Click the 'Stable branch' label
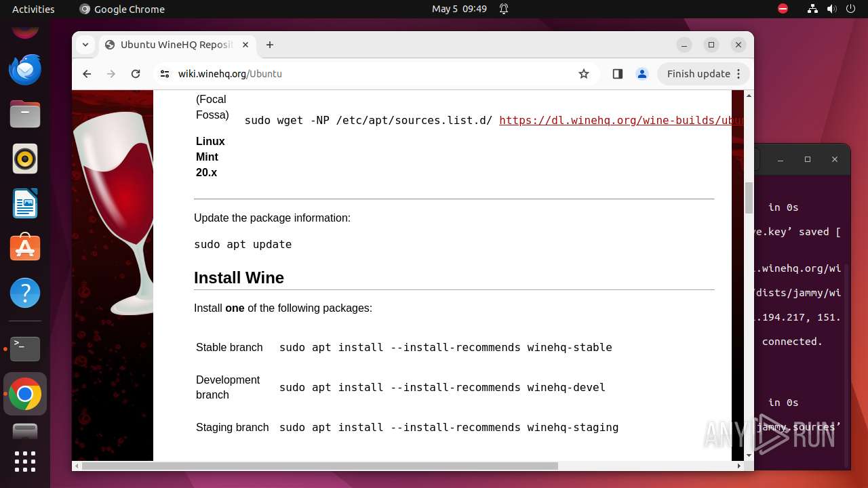Viewport: 868px width, 488px height. pyautogui.click(x=229, y=347)
